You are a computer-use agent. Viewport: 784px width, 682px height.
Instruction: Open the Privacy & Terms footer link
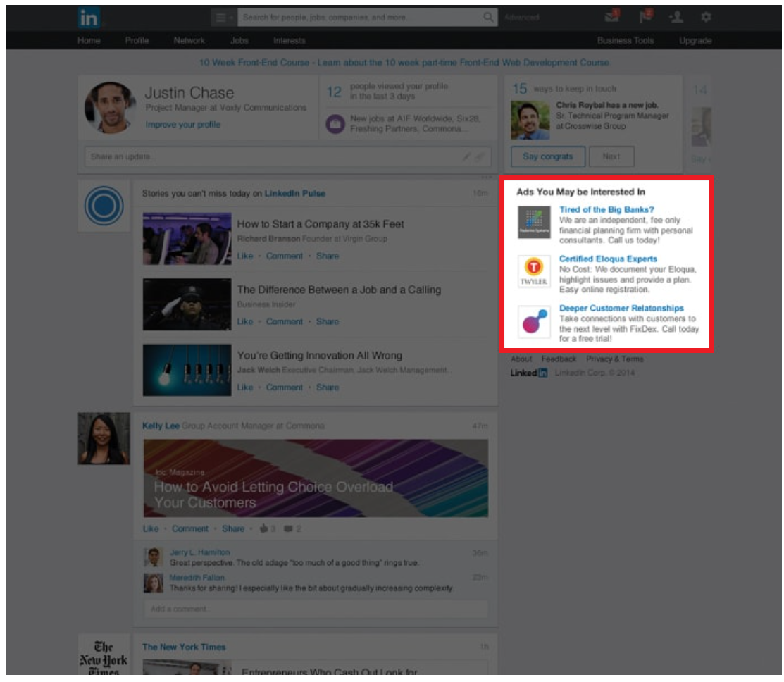(x=614, y=359)
